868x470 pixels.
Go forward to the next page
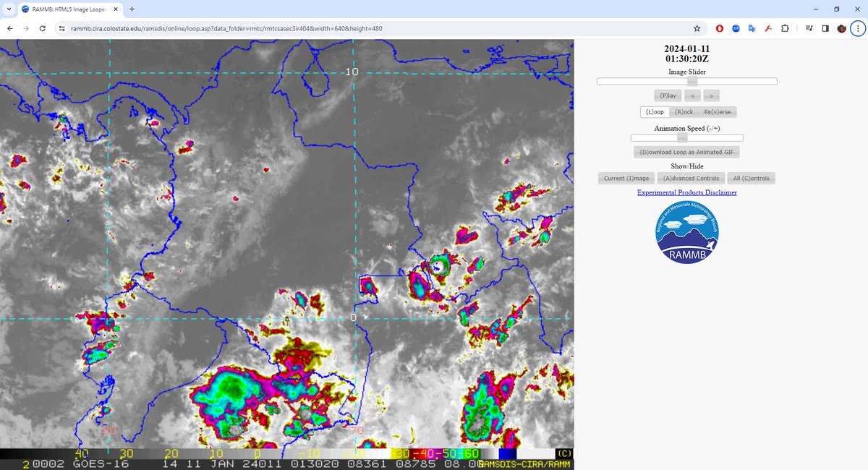pos(26,28)
